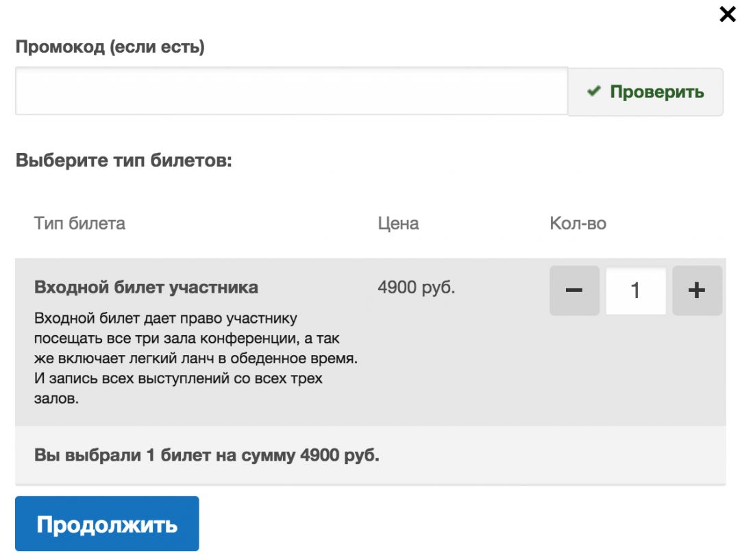Image resolution: width=740 pixels, height=560 pixels.
Task: Click the Цена column header
Action: click(399, 223)
